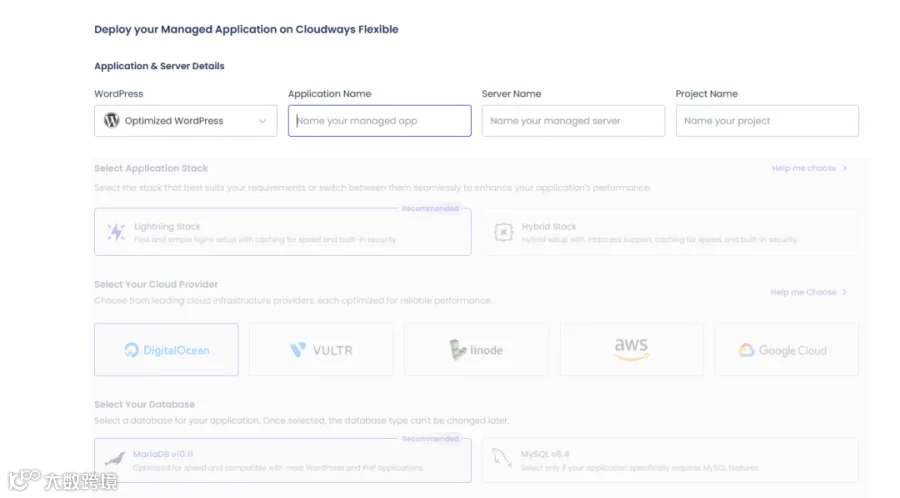Click the Vultr logo icon

click(x=298, y=350)
